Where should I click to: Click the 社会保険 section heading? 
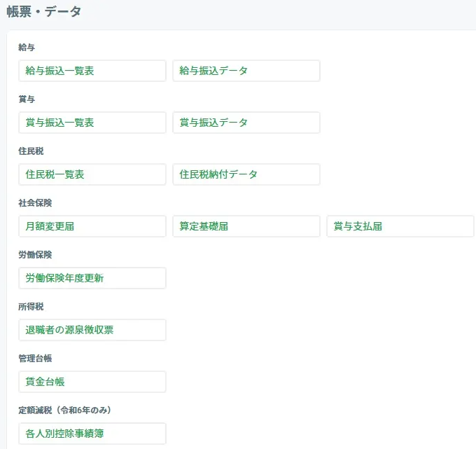point(35,203)
